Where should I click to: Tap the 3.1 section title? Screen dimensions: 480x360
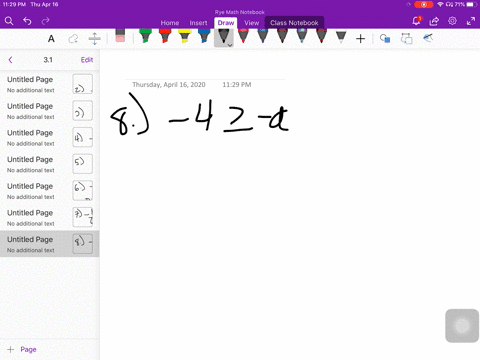(x=48, y=60)
